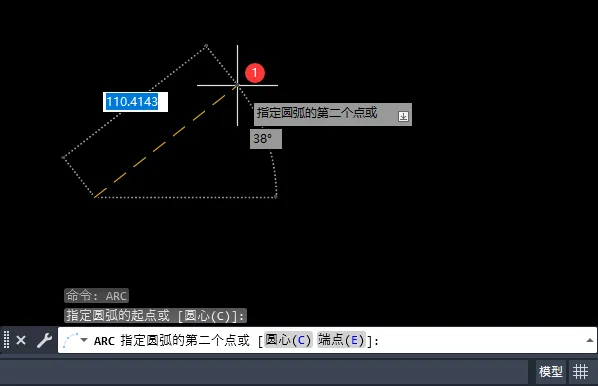598x386 pixels.
Task: Click the 指定圆弧的起点或 [圆心(C)] history line
Action: (156, 316)
